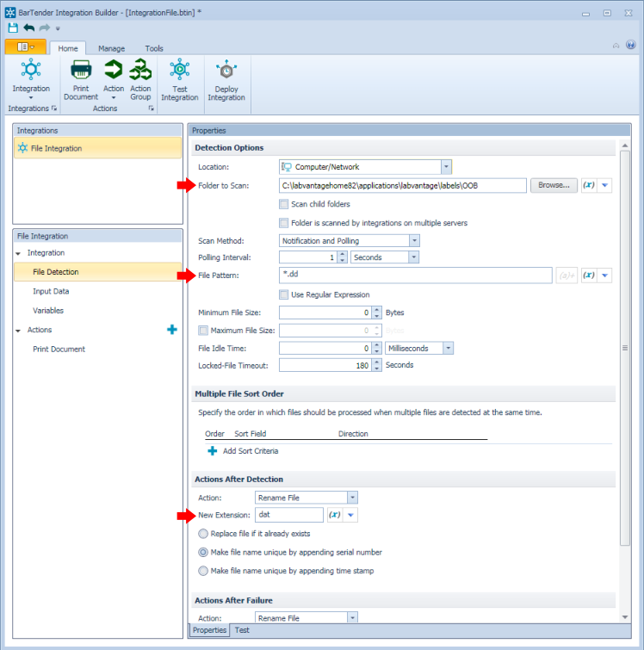Click the Redo arrow icon
This screenshot has width=644, height=650.
[x=45, y=28]
